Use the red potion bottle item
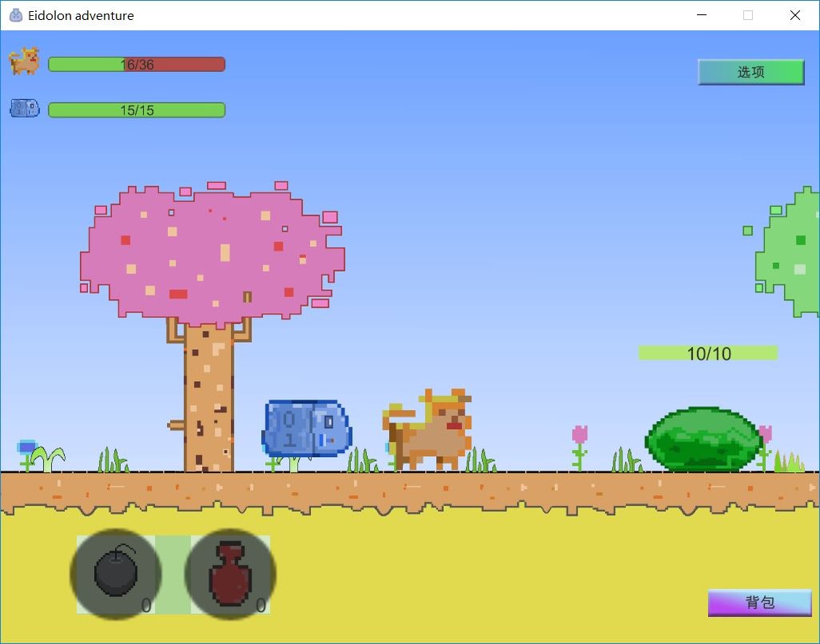 (230, 573)
